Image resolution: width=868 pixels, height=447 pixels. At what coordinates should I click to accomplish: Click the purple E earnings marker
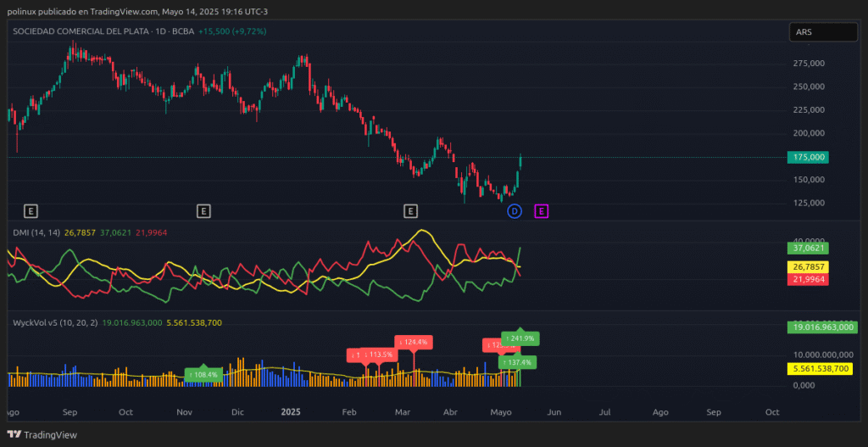coord(542,211)
